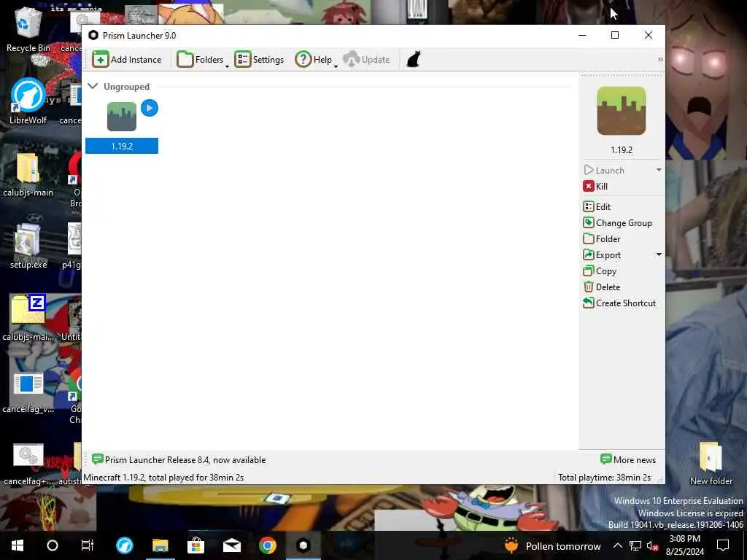Open setup.exe on the desktop
Screen dimensions: 747x560
pyautogui.click(x=28, y=246)
